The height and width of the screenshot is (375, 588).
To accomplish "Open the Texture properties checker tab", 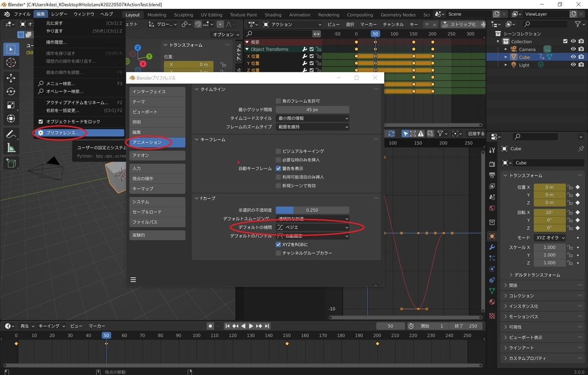I will coord(492,316).
